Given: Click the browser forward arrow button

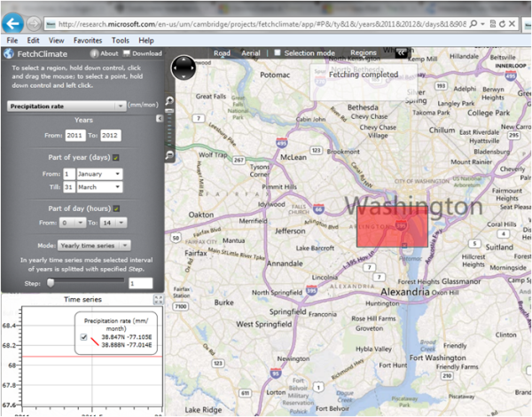Looking at the screenshot, I should click(34, 24).
